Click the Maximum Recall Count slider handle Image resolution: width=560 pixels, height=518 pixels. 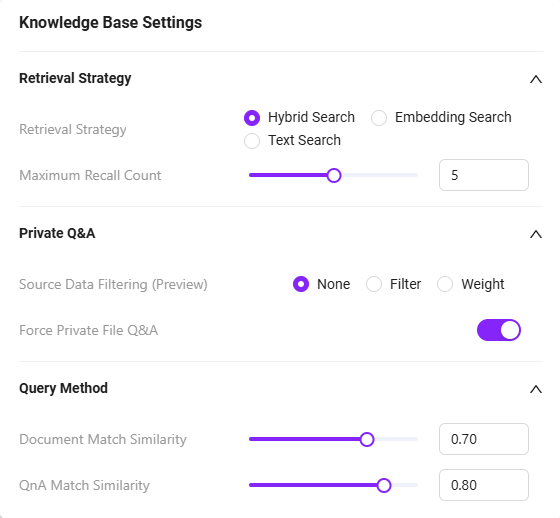tap(334, 175)
